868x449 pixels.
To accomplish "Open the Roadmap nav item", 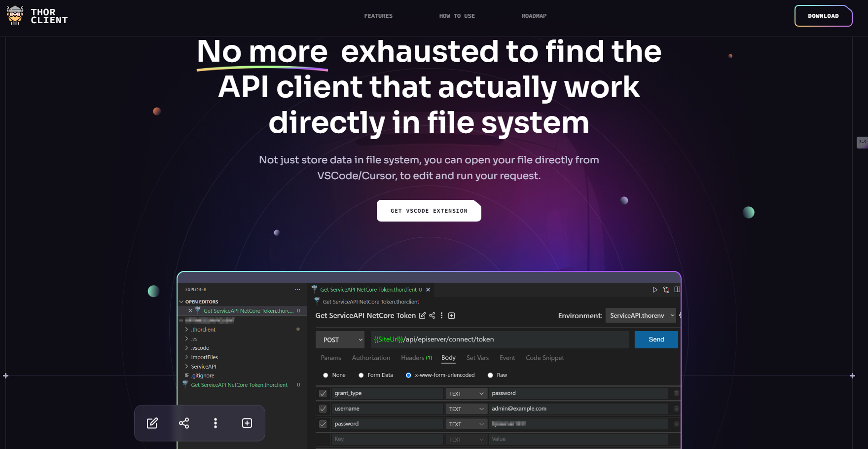I will 534,16.
